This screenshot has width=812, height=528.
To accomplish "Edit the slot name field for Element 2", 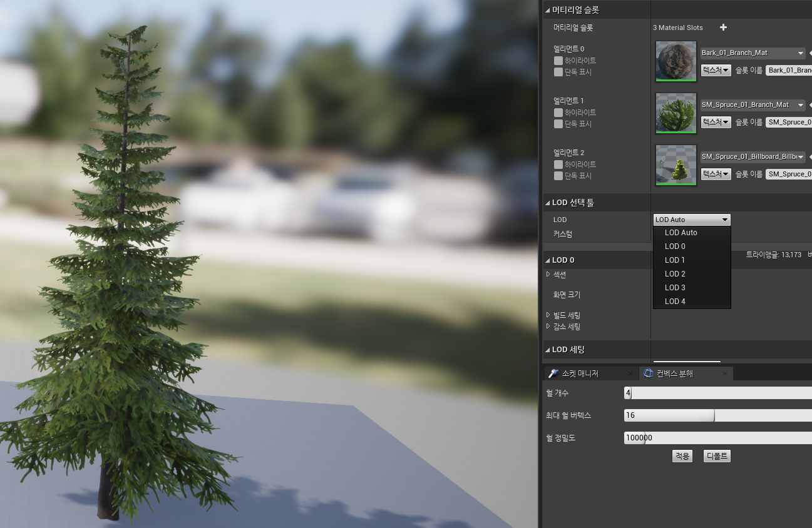I will pos(789,175).
